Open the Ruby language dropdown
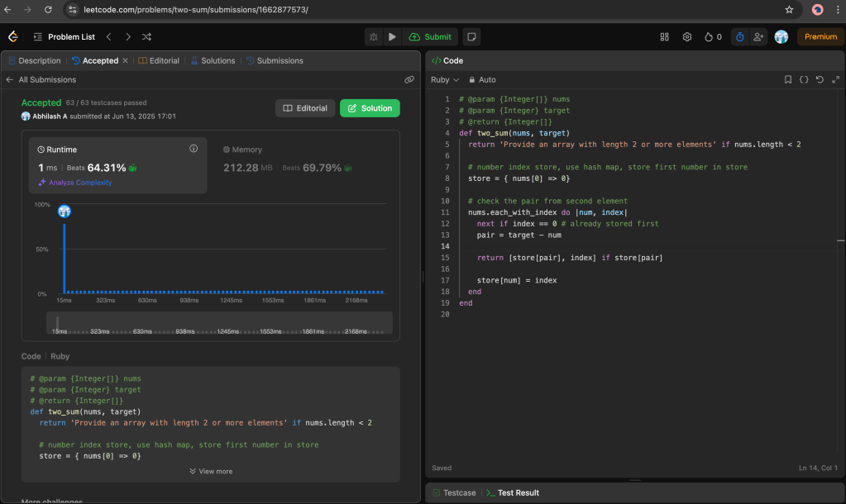This screenshot has width=846, height=504. click(x=444, y=80)
